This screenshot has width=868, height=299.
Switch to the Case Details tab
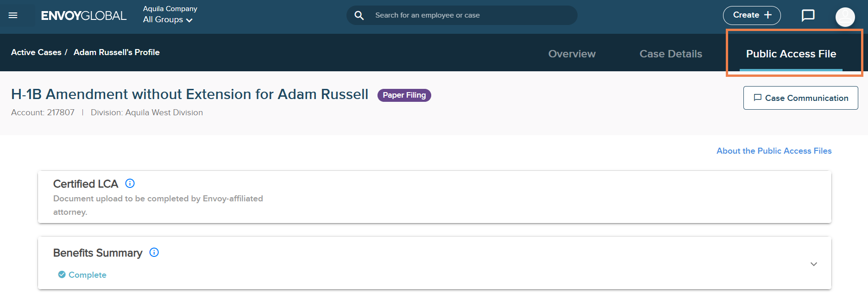click(671, 54)
